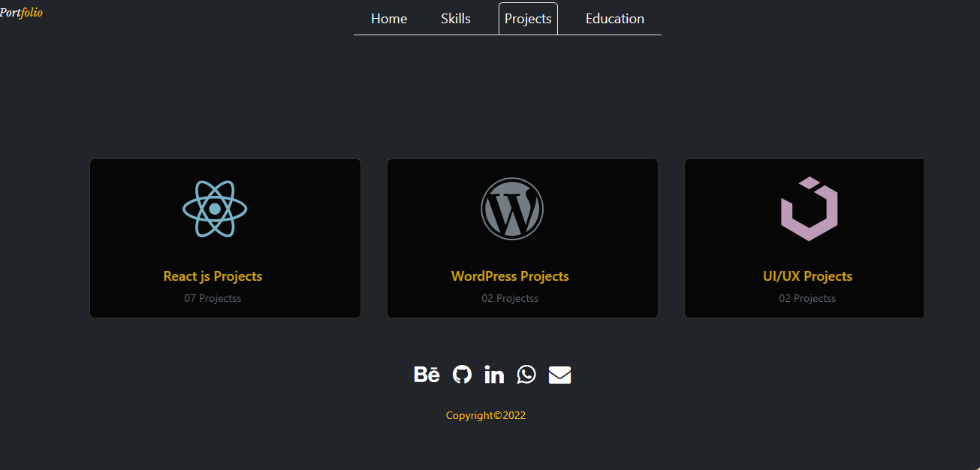Click the UIkit logo on UI/UX card
This screenshot has height=470, width=980.
pyautogui.click(x=809, y=209)
